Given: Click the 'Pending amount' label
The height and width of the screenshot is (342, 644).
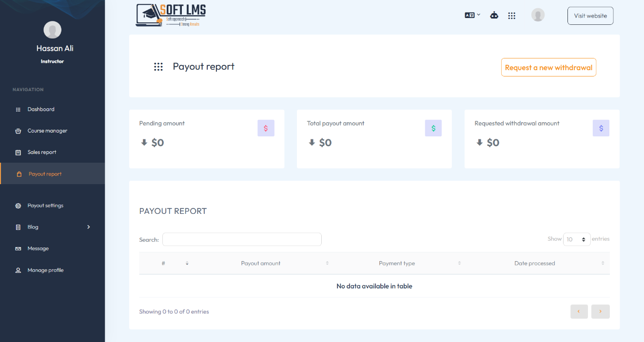Looking at the screenshot, I should (162, 123).
